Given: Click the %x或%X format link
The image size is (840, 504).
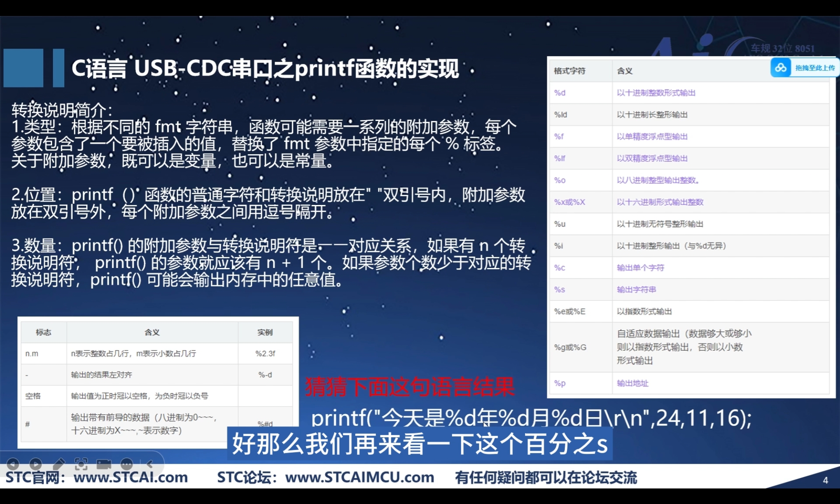Looking at the screenshot, I should coord(569,202).
